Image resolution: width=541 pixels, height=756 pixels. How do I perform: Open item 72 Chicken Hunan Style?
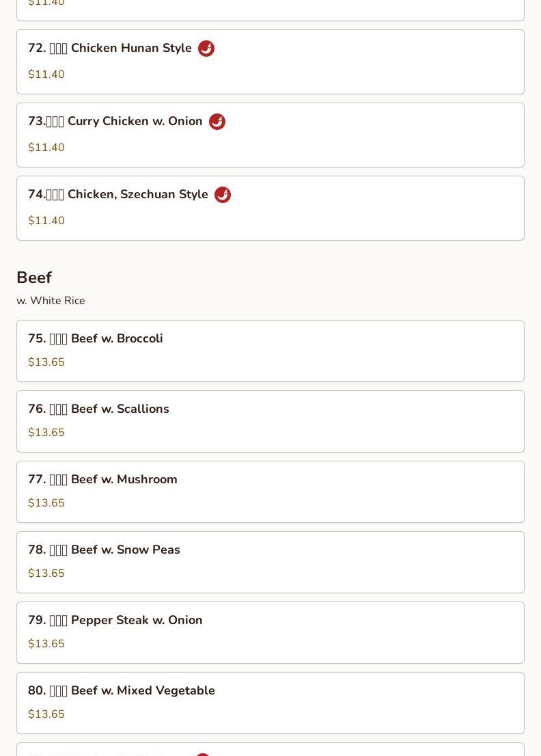point(270,62)
